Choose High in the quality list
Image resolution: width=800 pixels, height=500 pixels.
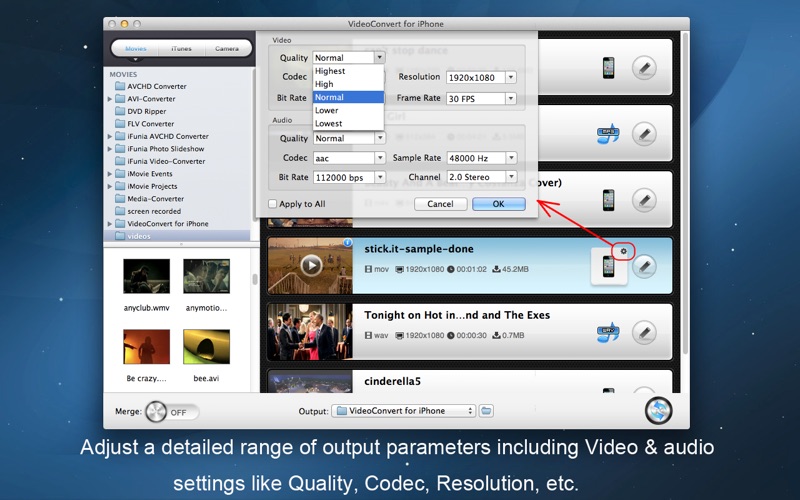[348, 84]
